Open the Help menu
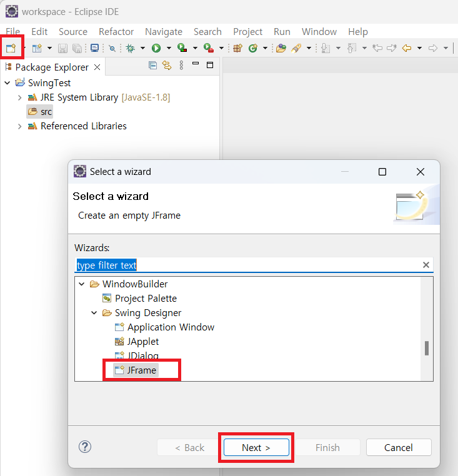Image resolution: width=458 pixels, height=476 pixels. (x=358, y=32)
